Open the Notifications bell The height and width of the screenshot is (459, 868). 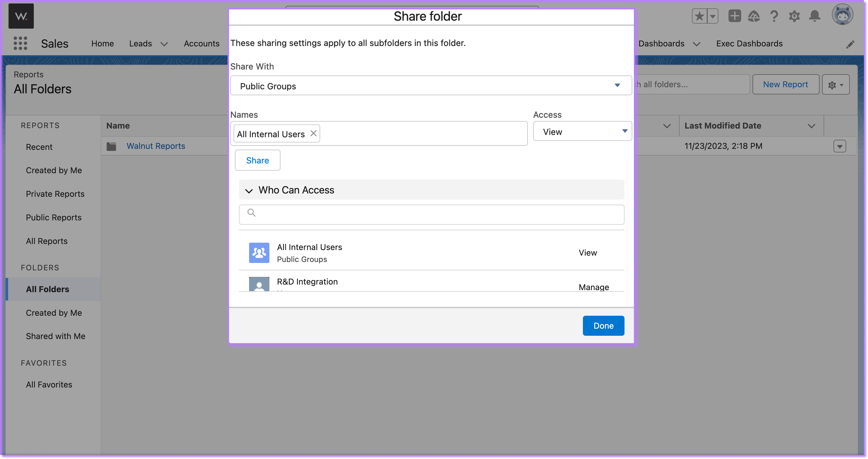(x=815, y=16)
